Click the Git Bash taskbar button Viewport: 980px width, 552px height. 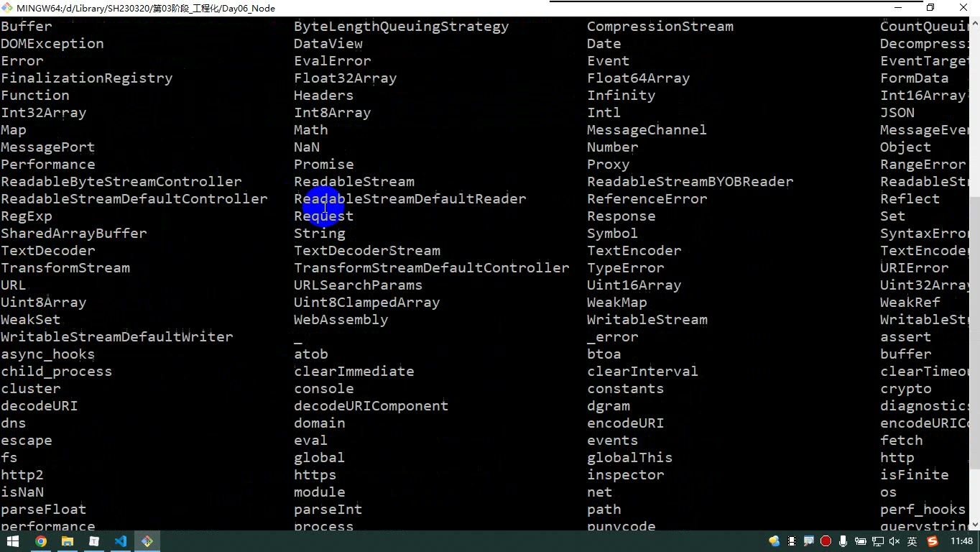pyautogui.click(x=147, y=541)
